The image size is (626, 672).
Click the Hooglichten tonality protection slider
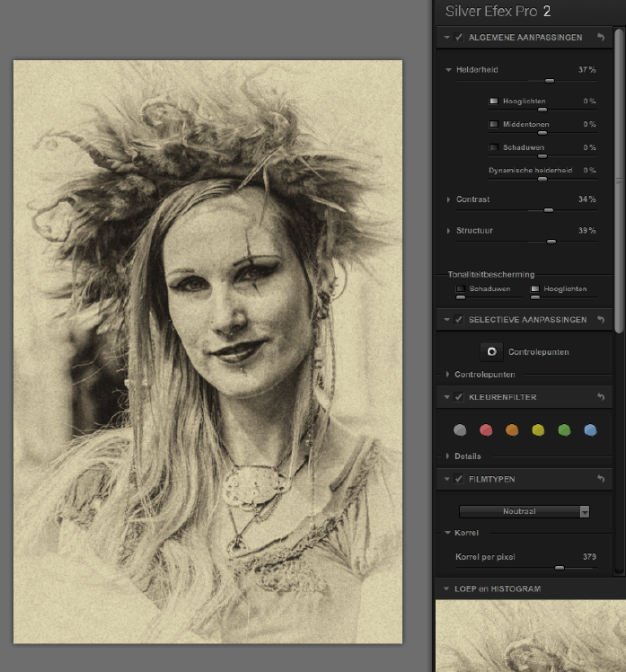tap(535, 297)
